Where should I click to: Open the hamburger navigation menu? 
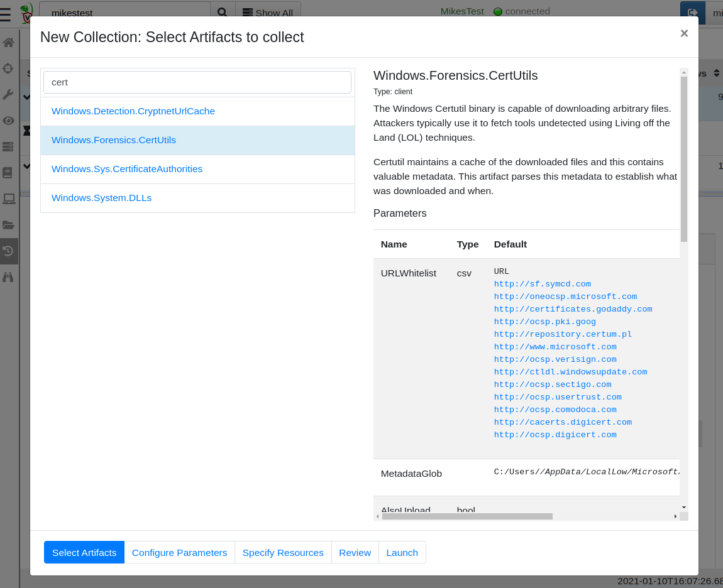tap(6, 14)
